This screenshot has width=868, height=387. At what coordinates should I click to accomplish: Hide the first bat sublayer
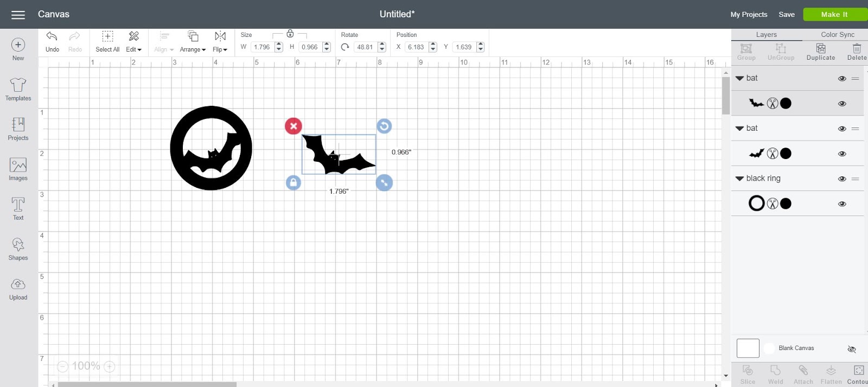842,104
